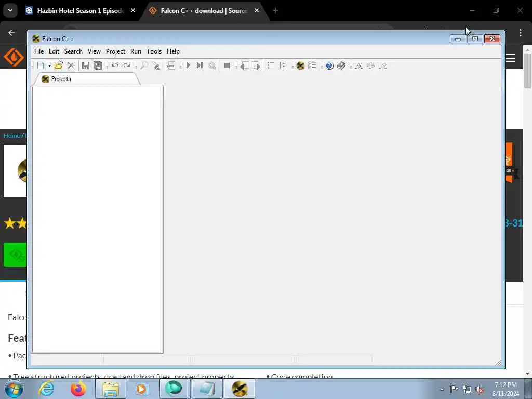Open File Explorer from the taskbar
Viewport: 532px width, 399px height.
coord(111,389)
